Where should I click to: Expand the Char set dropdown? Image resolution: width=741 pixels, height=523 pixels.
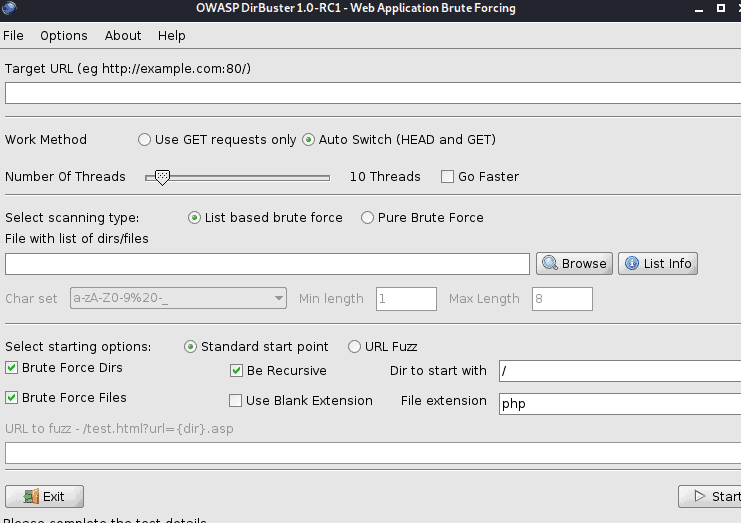point(278,298)
